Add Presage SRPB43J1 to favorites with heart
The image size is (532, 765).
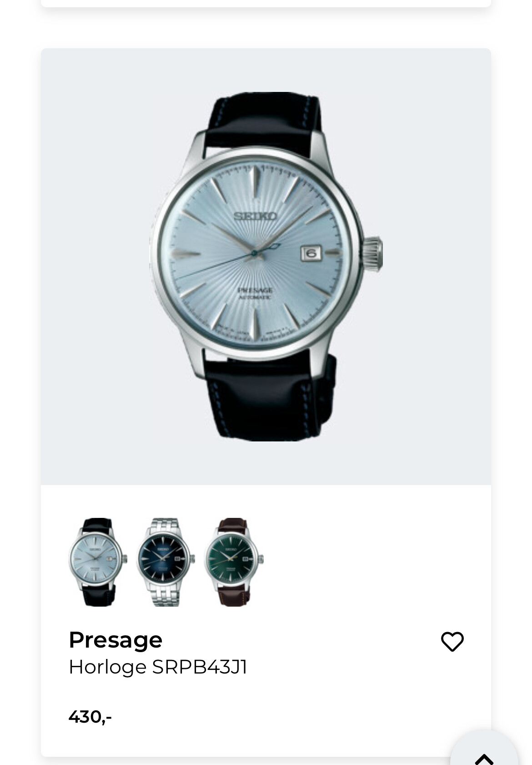(452, 642)
